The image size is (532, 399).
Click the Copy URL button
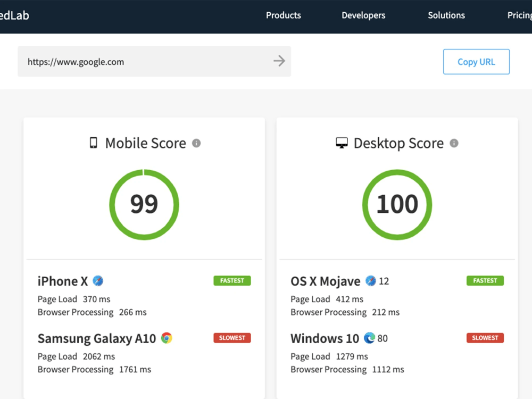coord(476,62)
